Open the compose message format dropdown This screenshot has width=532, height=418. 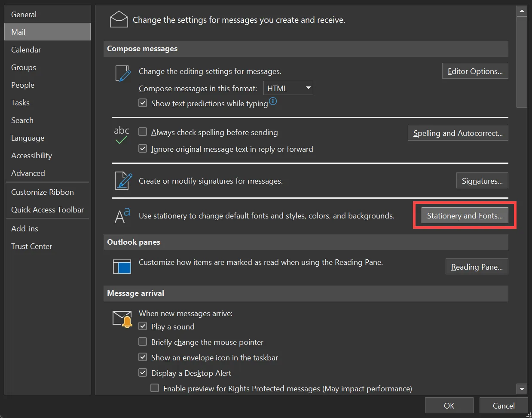[x=288, y=88]
